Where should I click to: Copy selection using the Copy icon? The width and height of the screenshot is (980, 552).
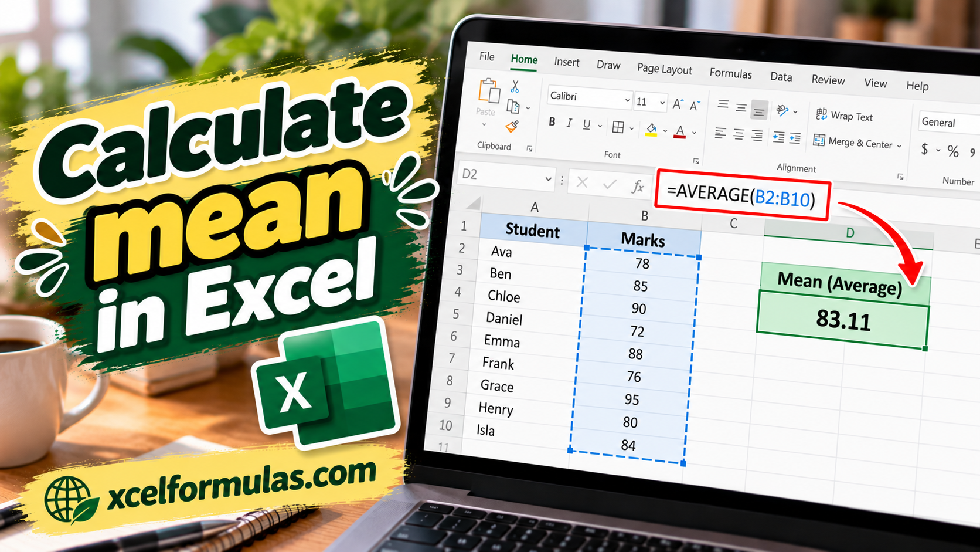[513, 106]
